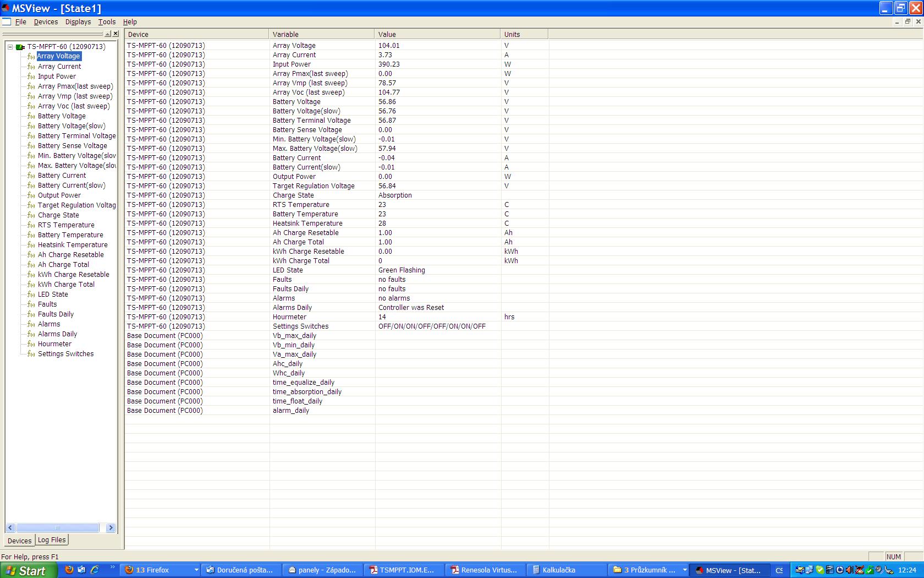Select Battery Terminal Voltage in the tree
924x578 pixels.
(77, 136)
